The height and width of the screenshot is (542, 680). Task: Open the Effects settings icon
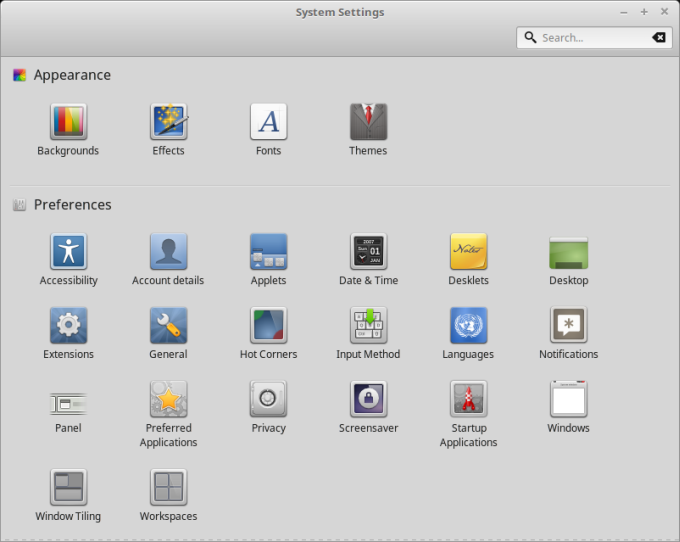[168, 122]
